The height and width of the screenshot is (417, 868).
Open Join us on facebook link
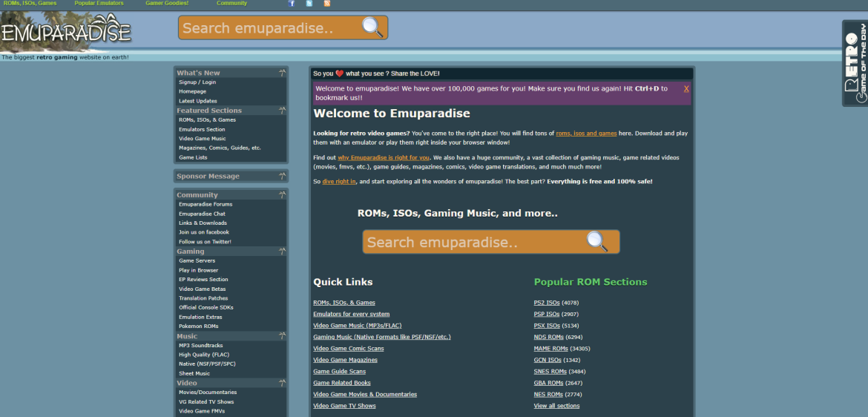204,232
